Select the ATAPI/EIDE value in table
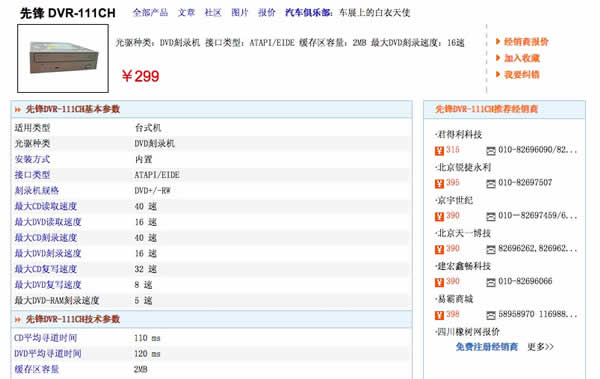The height and width of the screenshot is (379, 600). 157,175
